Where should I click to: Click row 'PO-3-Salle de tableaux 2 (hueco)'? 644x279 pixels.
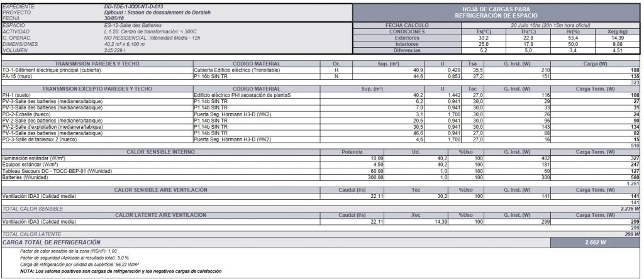point(40,139)
